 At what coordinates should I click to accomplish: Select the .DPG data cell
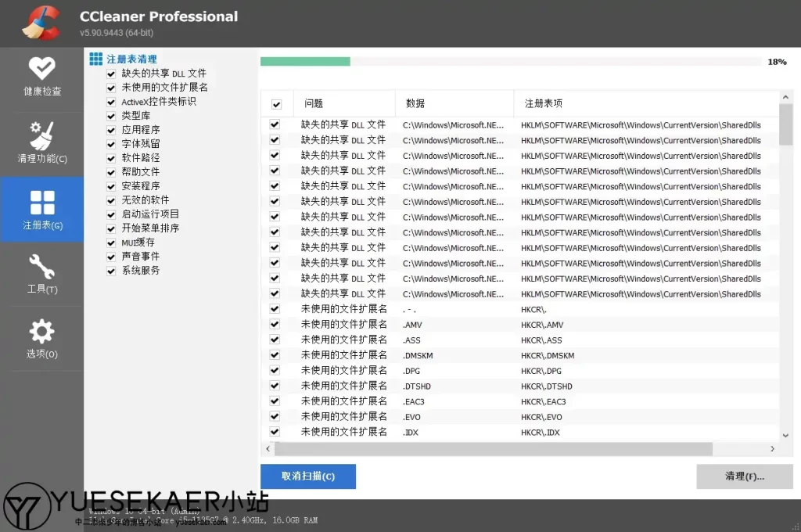click(411, 371)
